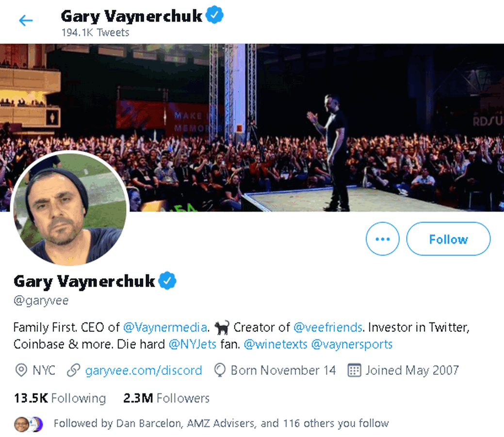Click the verified badge next to Gary Vaynerchuk
Screen dimensions: 504x437
coord(167,281)
